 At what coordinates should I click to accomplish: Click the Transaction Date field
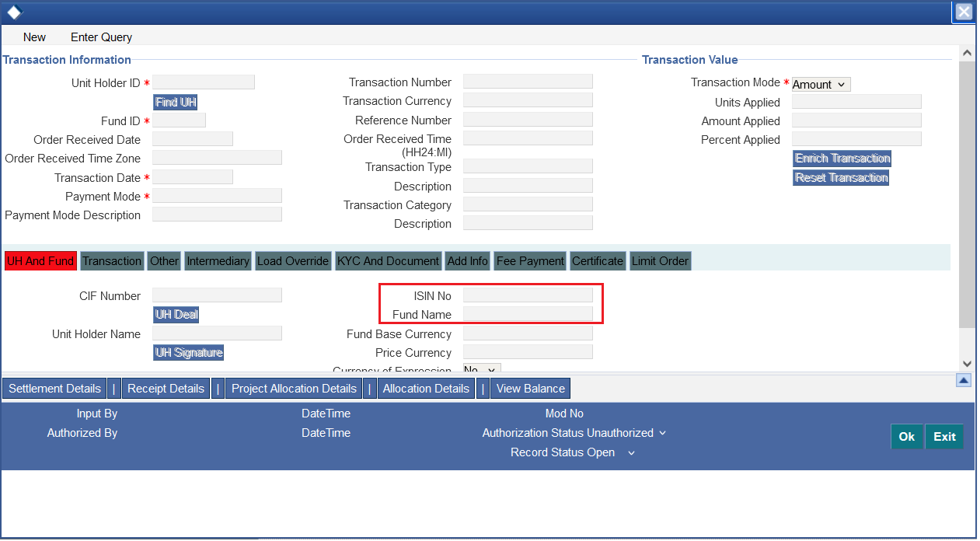(193, 177)
